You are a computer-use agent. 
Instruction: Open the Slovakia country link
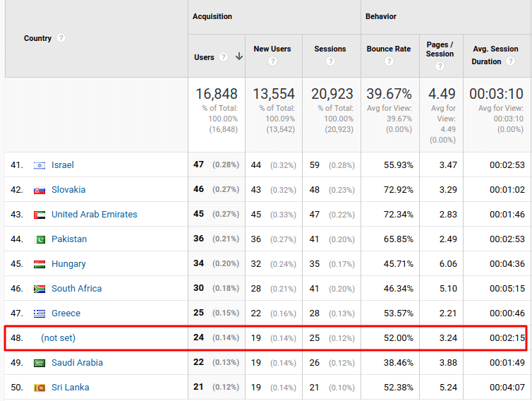coord(68,190)
